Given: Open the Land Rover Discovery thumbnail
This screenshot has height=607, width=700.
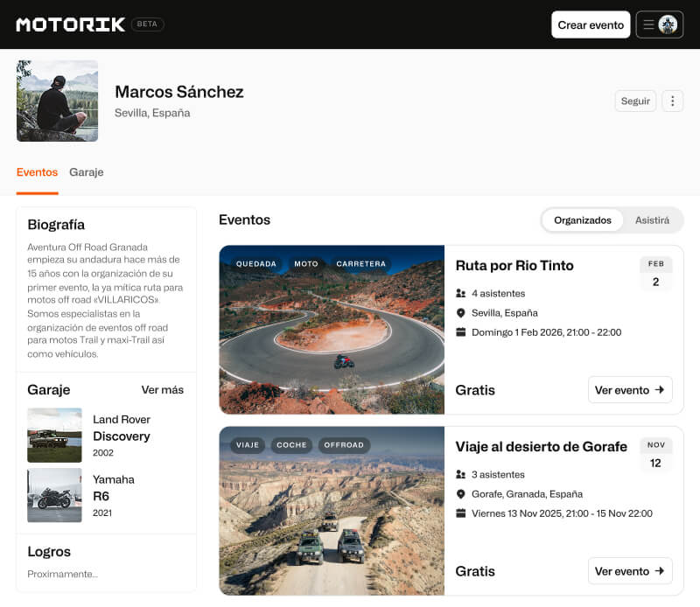Looking at the screenshot, I should pos(54,436).
